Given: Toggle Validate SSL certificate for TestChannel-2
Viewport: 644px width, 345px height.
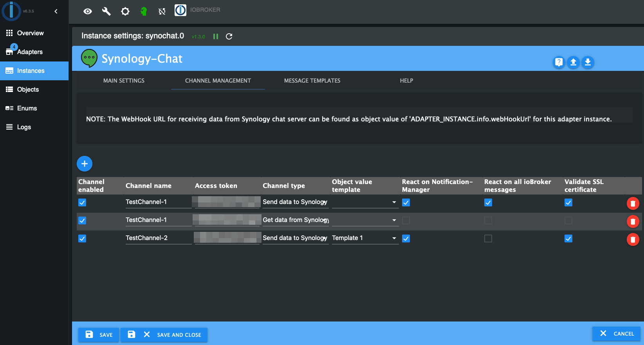Looking at the screenshot, I should (568, 238).
